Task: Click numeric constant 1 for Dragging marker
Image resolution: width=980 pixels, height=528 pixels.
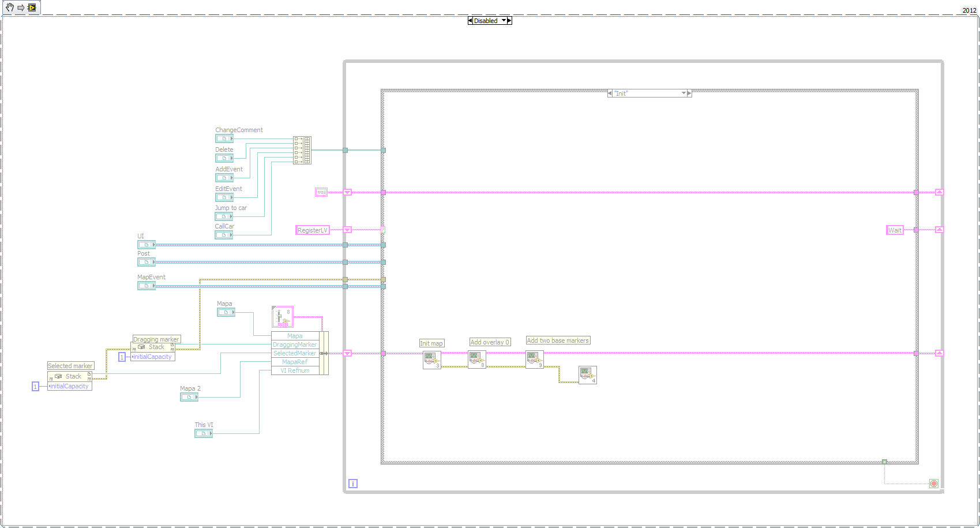Action: pyautogui.click(x=122, y=357)
